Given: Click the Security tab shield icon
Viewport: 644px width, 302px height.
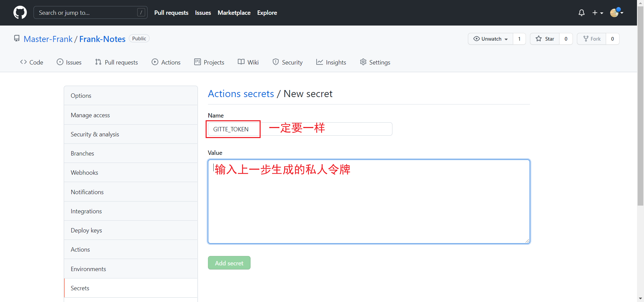Looking at the screenshot, I should pos(276,62).
